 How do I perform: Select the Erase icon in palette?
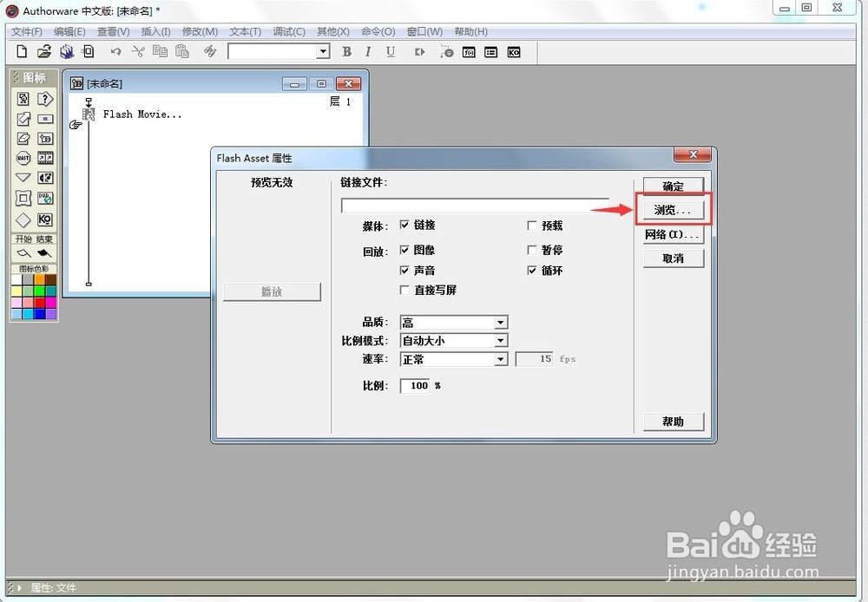pyautogui.click(x=23, y=138)
